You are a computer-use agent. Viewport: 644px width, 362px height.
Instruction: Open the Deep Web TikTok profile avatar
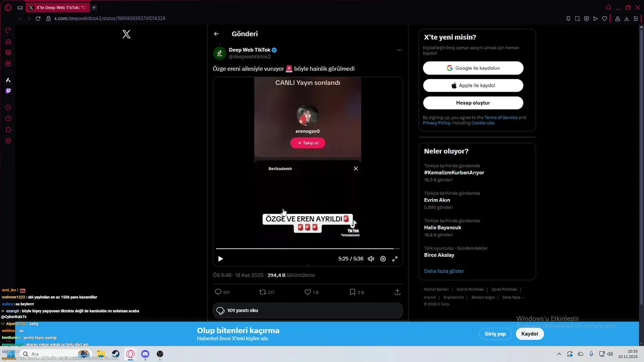pyautogui.click(x=219, y=53)
